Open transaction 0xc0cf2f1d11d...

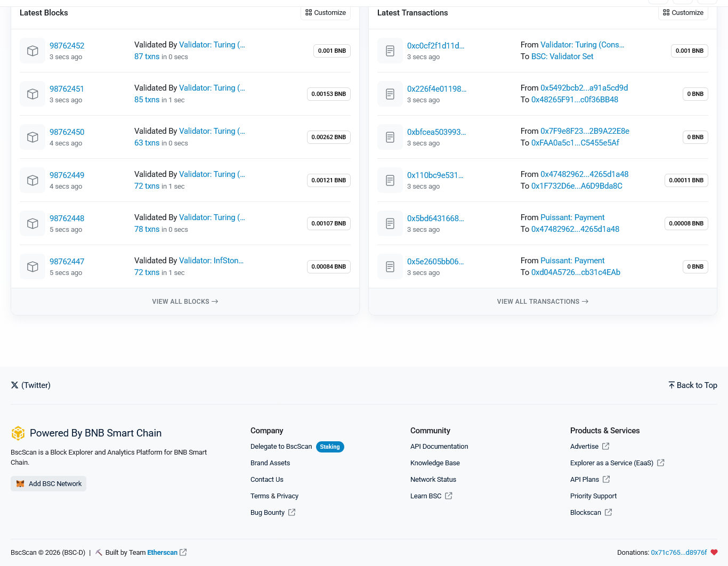[436, 46]
